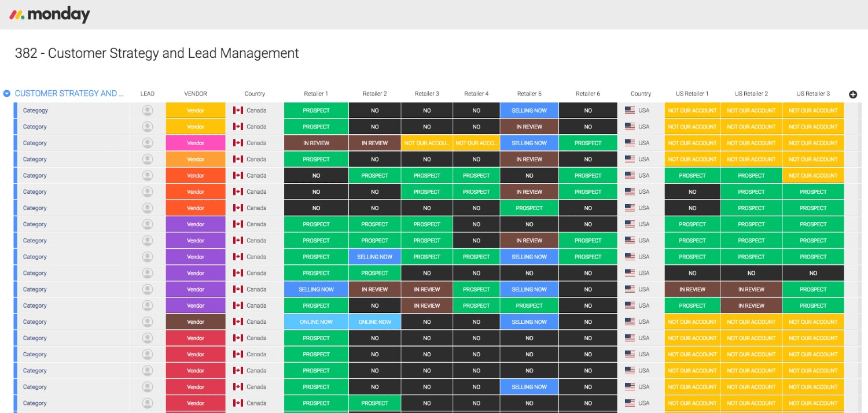Viewport: 868px width, 413px height.
Task: Click ONLINE NOW status under Retailer 2
Action: pyautogui.click(x=375, y=322)
